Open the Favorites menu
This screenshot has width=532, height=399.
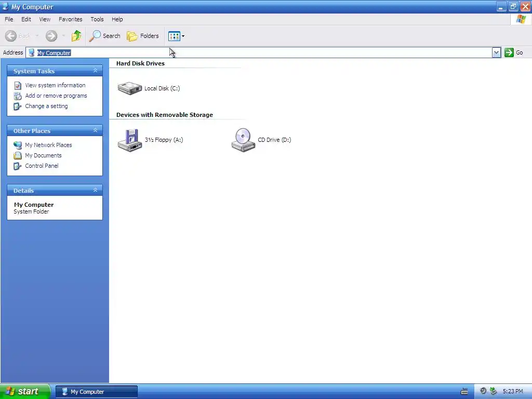[x=70, y=19]
